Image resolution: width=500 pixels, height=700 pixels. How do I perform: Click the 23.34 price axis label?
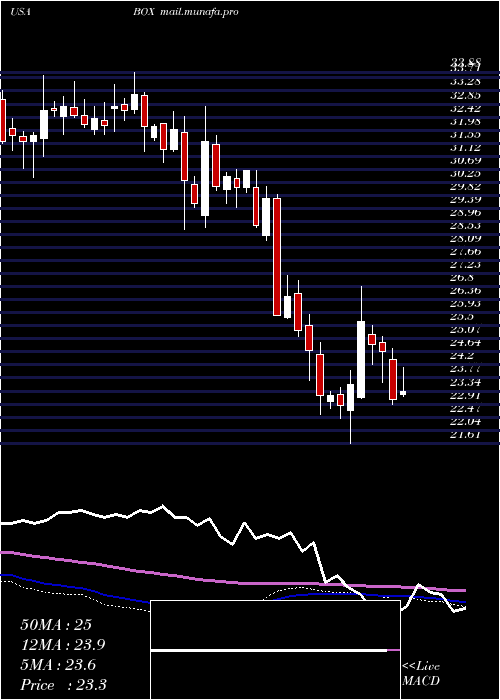click(x=465, y=382)
